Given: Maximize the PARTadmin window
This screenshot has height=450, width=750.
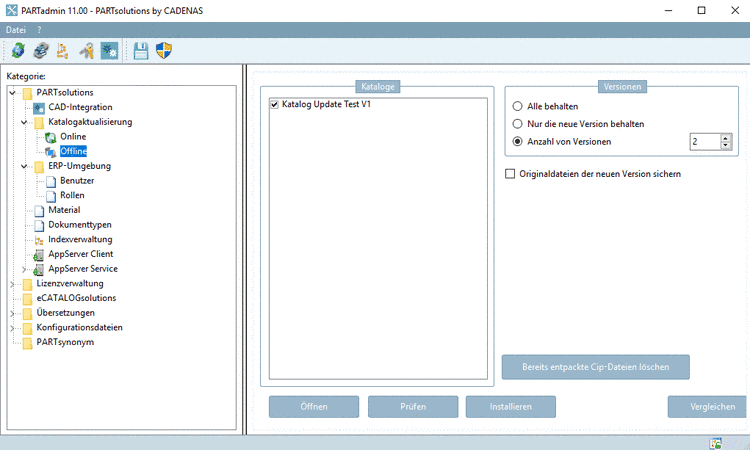Looking at the screenshot, I should coord(701,10).
